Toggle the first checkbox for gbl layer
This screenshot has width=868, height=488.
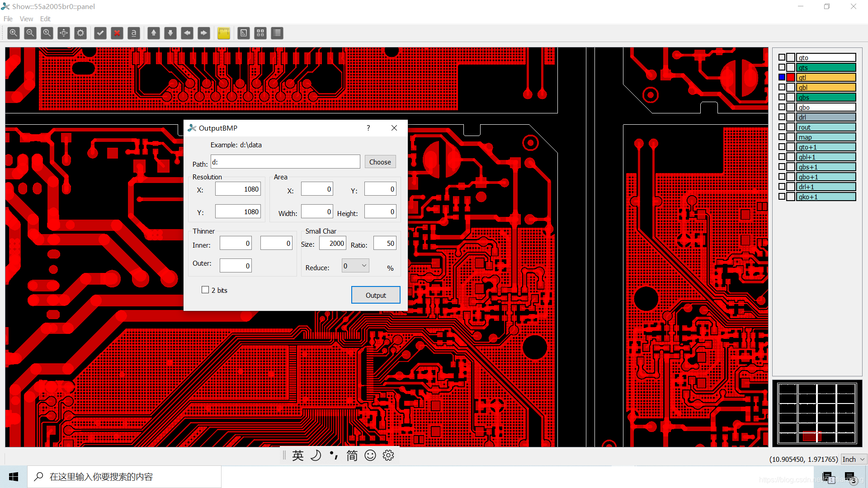pos(782,87)
